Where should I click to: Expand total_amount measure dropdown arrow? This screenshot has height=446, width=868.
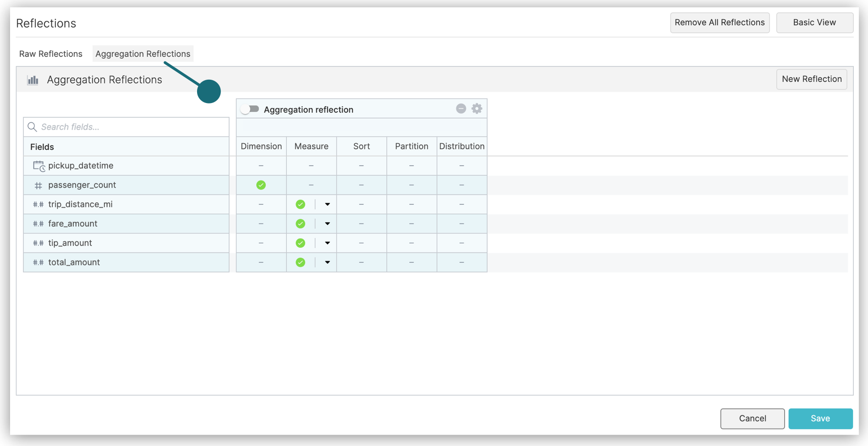(327, 262)
